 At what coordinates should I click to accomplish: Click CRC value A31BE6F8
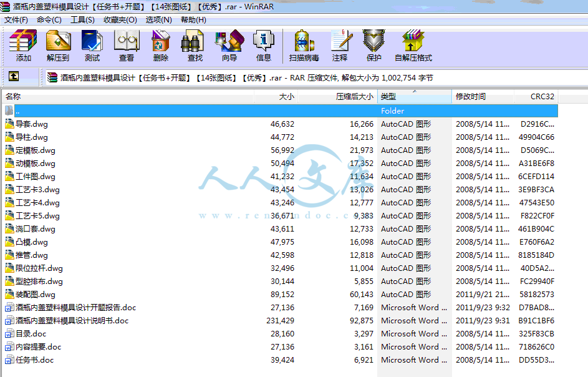pyautogui.click(x=536, y=164)
